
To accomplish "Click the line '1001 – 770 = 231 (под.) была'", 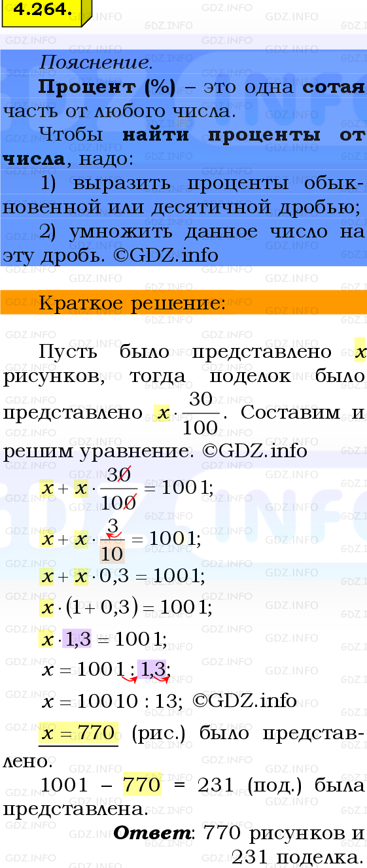I will (x=202, y=786).
